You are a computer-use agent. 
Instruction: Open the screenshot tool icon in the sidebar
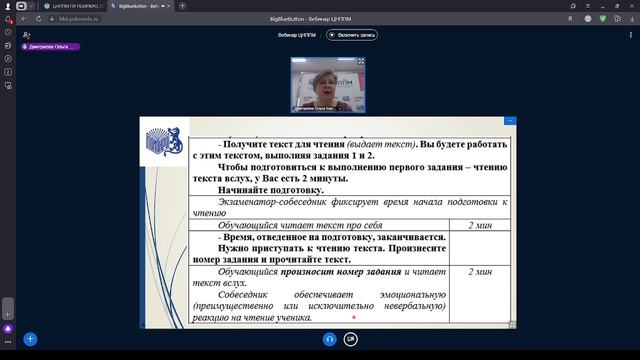8,86
